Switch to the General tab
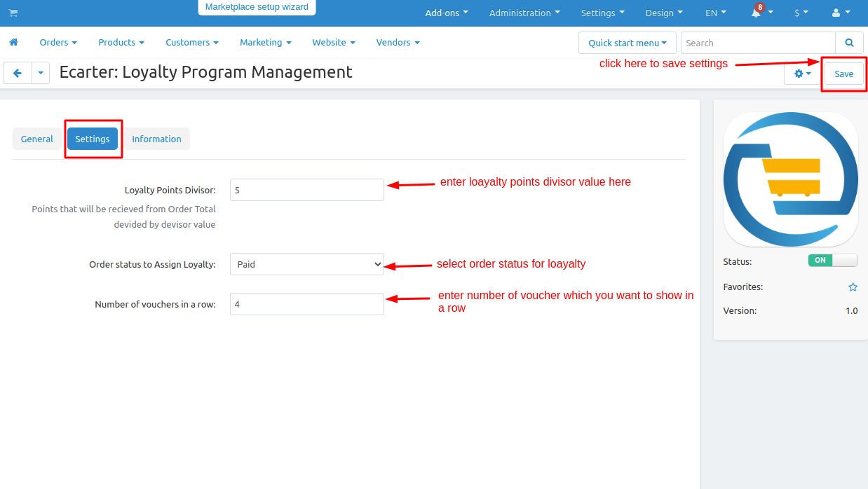This screenshot has height=489, width=868. coord(37,139)
